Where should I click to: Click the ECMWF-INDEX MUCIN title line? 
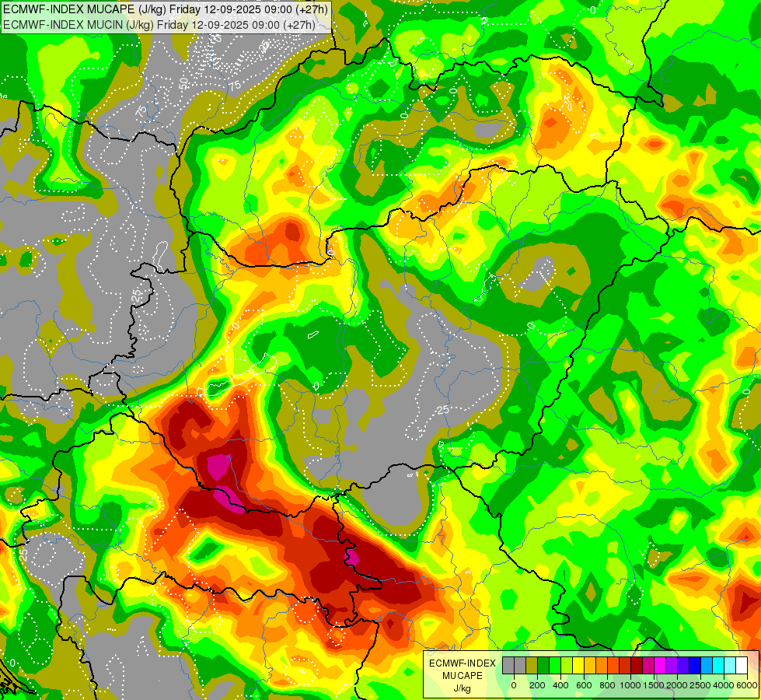[x=159, y=25]
